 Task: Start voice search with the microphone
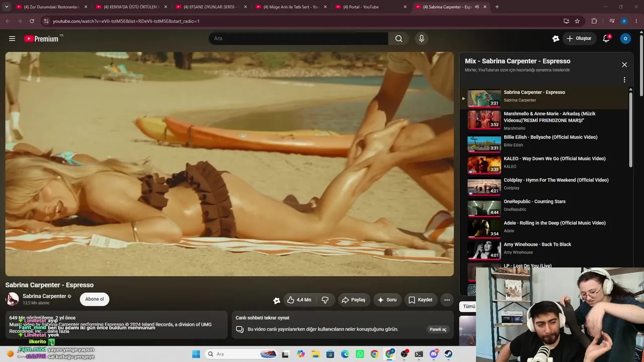pos(422,39)
